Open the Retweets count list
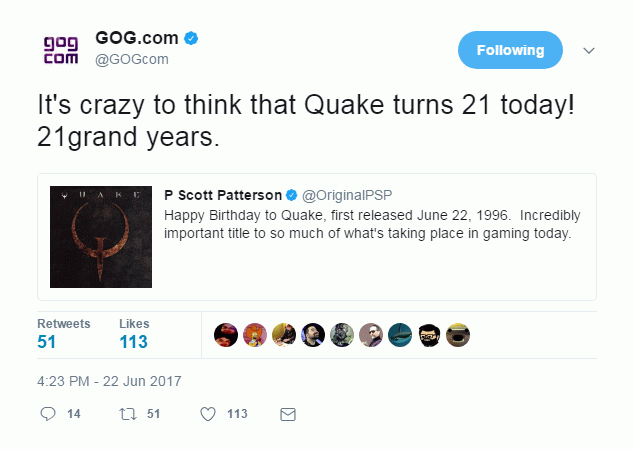Image resolution: width=633 pixels, height=449 pixels. [x=63, y=334]
